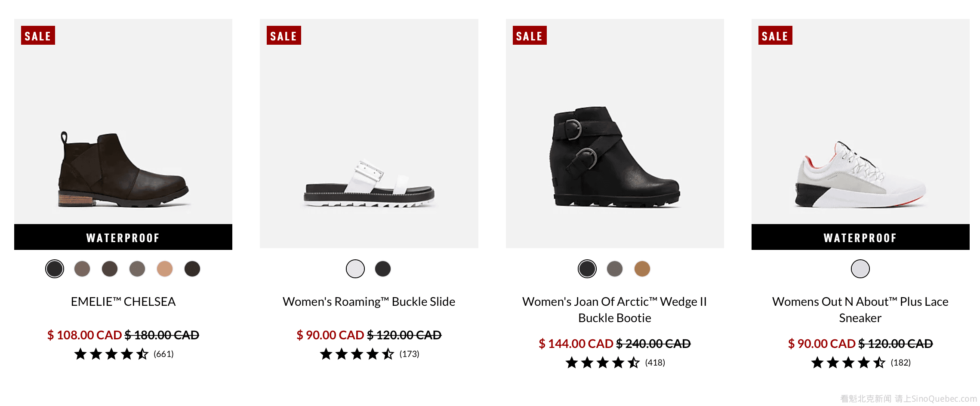
Task: Open Women's Roaming Buckle Slide link
Action: (369, 301)
